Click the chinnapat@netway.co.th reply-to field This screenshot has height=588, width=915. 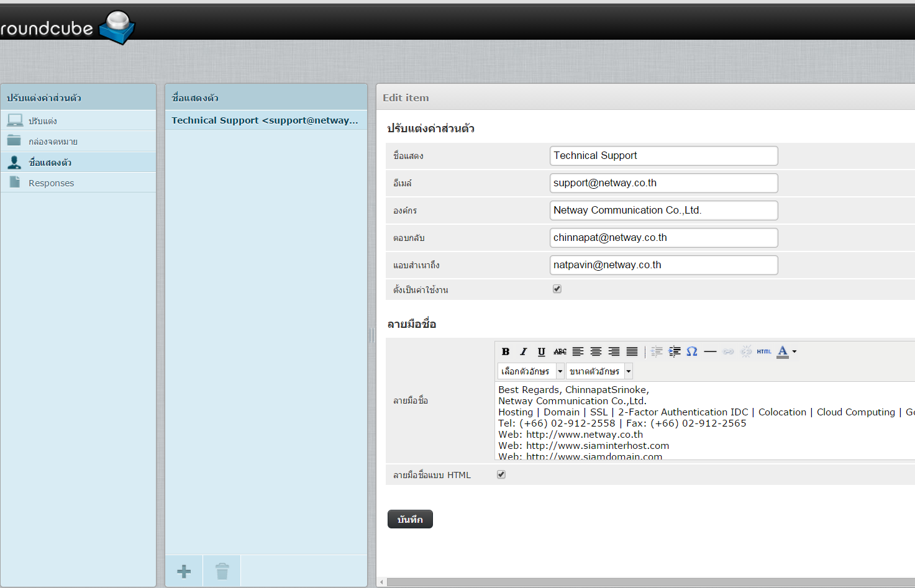[663, 238]
